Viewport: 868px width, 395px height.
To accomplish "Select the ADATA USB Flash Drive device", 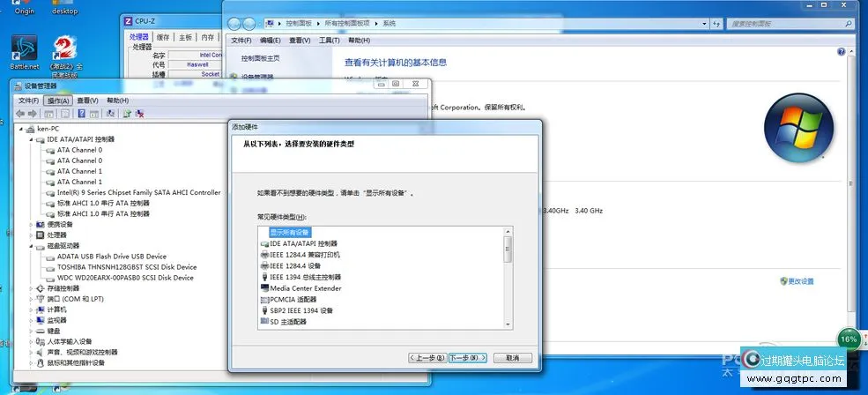I will pyautogui.click(x=111, y=257).
